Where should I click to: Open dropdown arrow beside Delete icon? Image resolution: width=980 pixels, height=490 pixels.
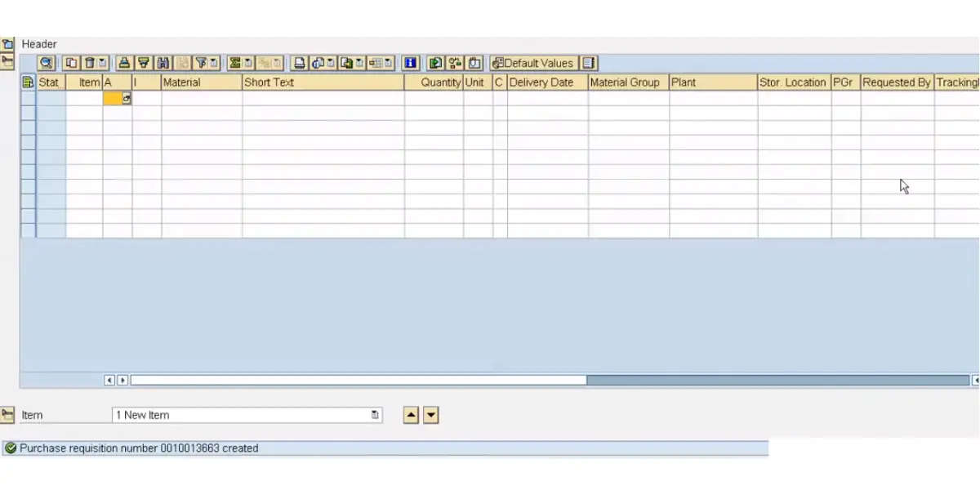pos(102,63)
